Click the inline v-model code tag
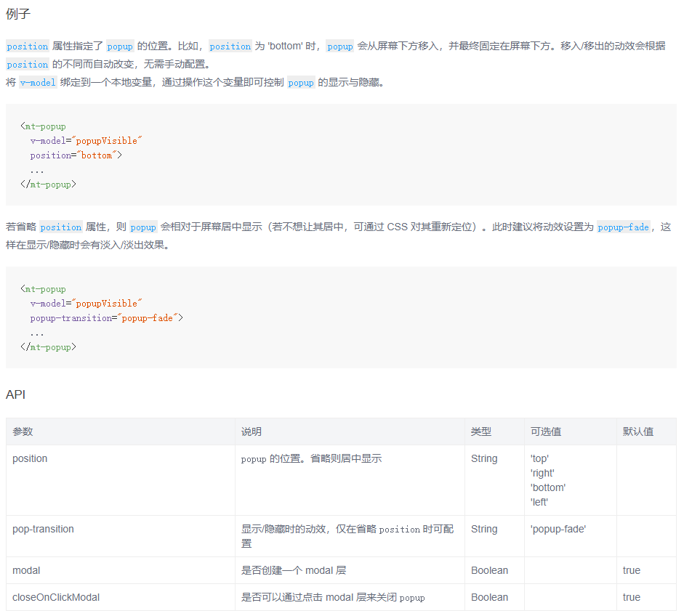 tap(38, 82)
